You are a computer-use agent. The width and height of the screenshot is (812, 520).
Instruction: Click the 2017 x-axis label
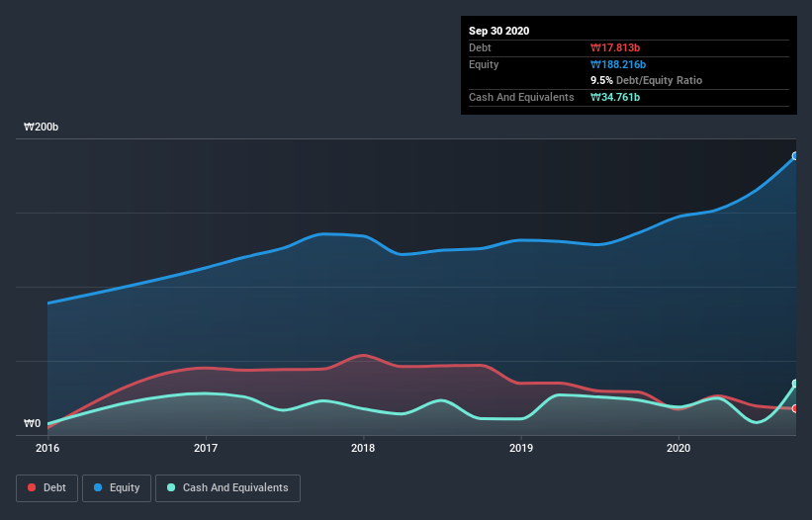pyautogui.click(x=206, y=448)
